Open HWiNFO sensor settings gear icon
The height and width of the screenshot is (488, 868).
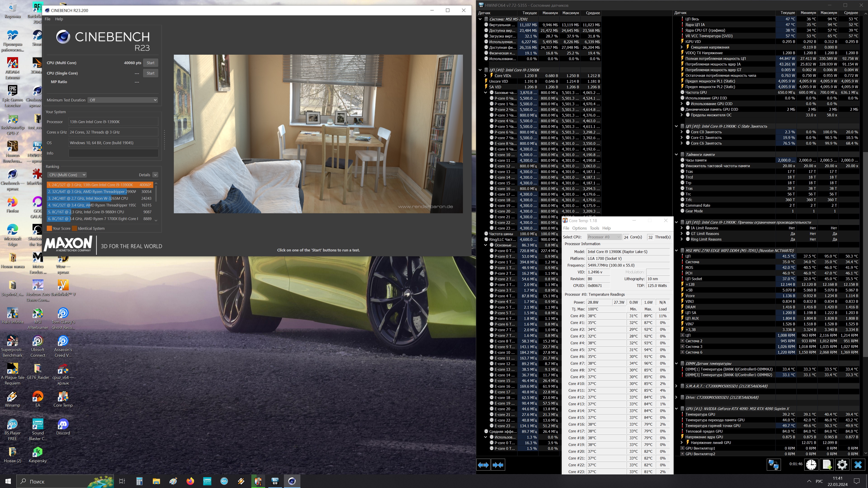click(842, 465)
